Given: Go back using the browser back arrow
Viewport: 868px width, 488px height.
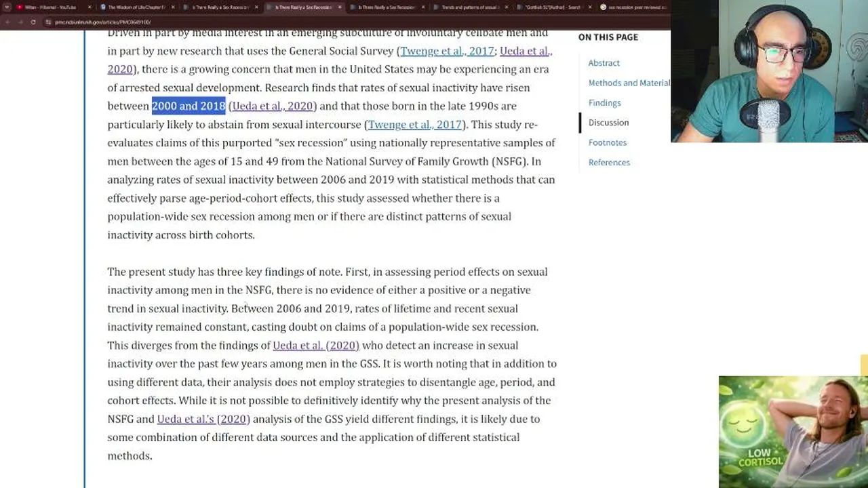Looking at the screenshot, I should tap(8, 22).
